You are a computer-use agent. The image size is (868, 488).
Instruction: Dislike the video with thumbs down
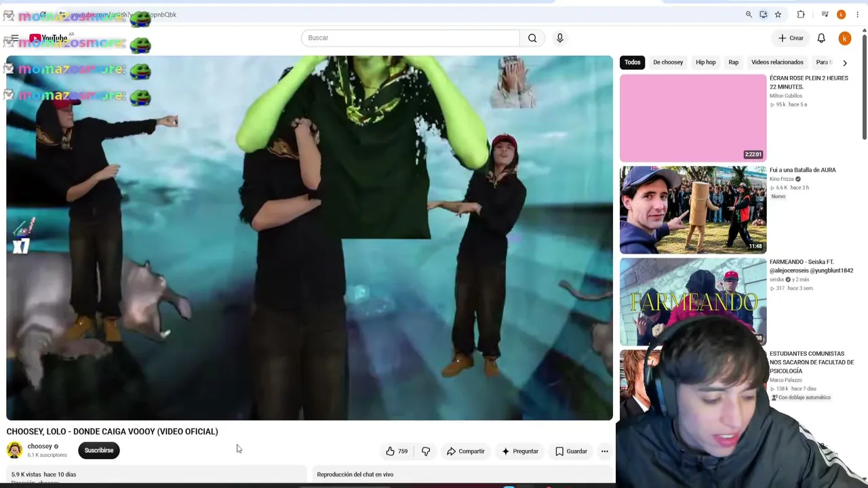point(426,451)
